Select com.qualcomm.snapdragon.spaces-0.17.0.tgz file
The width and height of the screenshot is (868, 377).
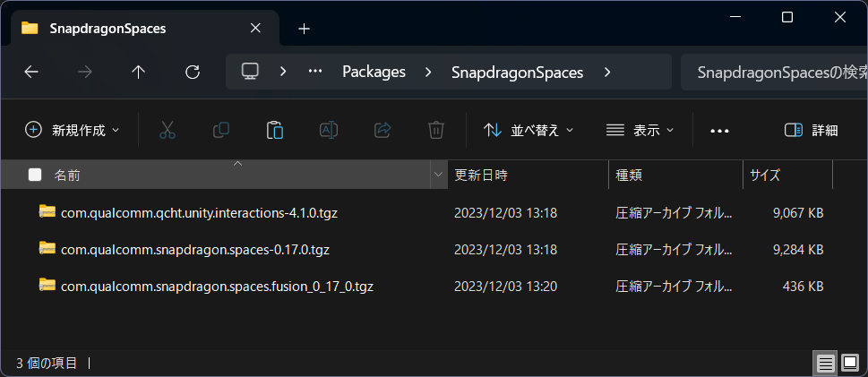point(195,250)
